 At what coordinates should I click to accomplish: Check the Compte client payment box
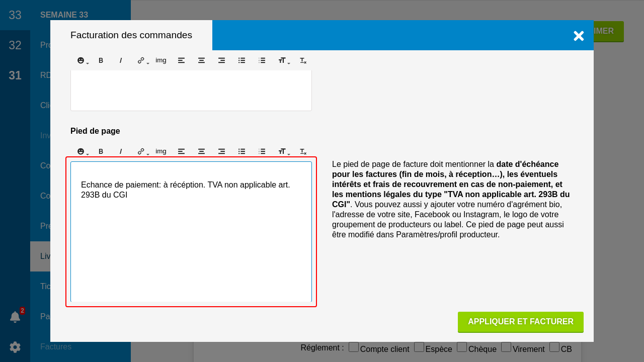(x=354, y=347)
